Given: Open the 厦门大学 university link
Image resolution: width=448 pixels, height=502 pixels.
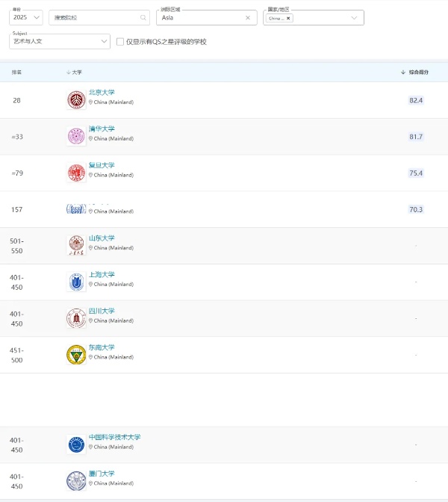Looking at the screenshot, I should click(x=102, y=474).
